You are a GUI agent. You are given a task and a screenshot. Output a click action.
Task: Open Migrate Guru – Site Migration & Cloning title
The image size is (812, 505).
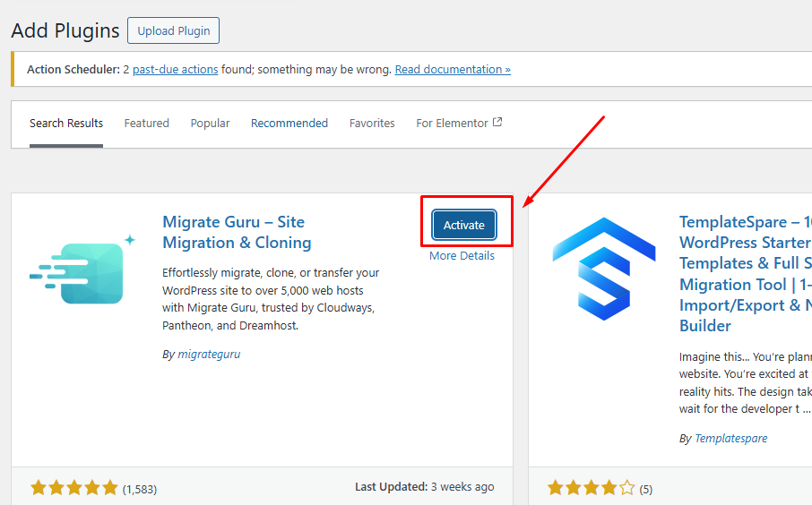238,232
